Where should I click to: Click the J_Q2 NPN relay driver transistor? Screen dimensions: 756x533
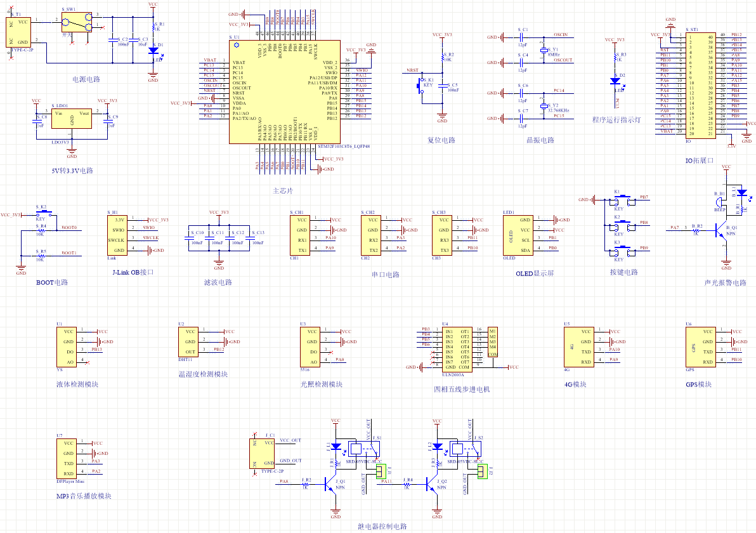(432, 484)
